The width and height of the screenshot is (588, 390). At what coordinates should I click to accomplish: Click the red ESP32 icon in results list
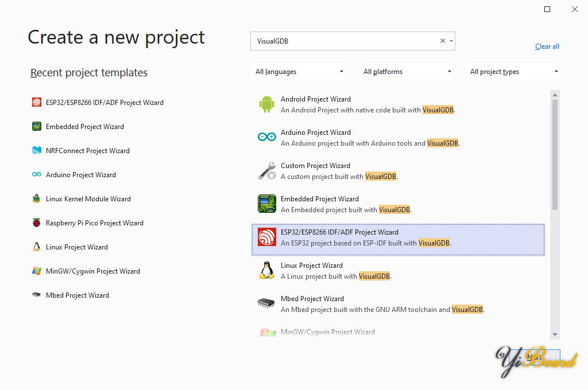(266, 237)
